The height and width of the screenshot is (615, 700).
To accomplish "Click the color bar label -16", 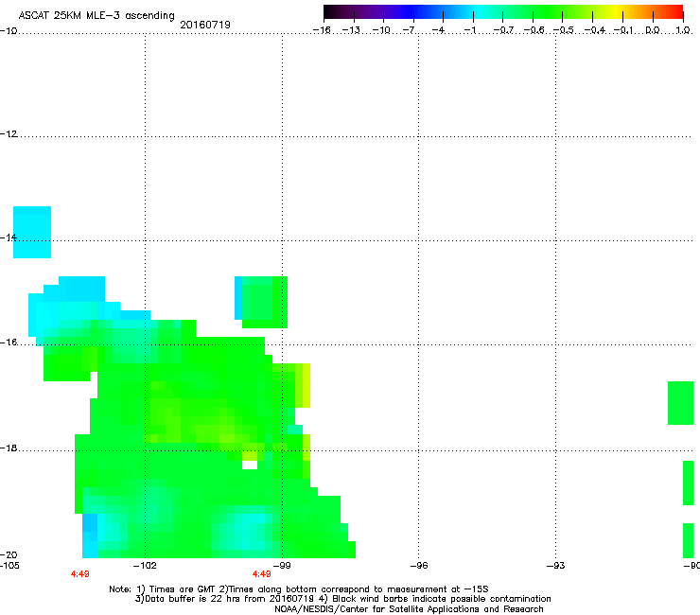I will [x=322, y=30].
